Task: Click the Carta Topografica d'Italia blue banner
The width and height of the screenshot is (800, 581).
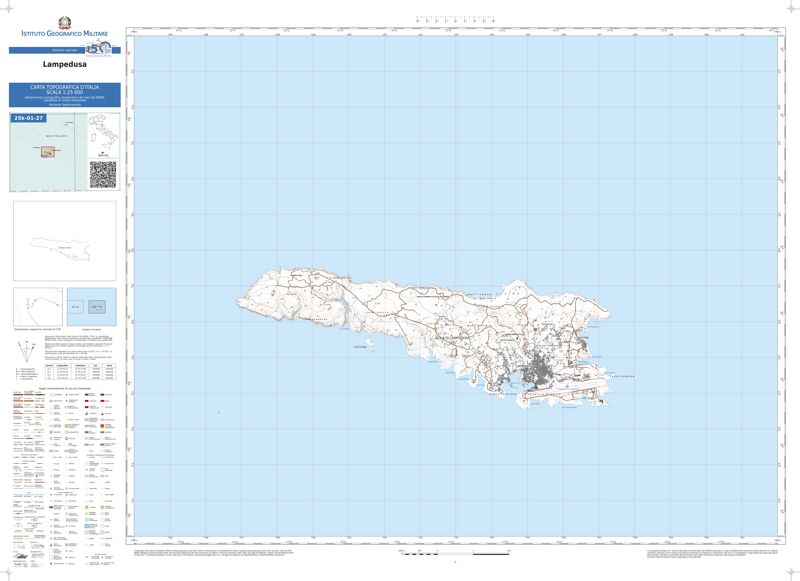Action: tap(65, 94)
